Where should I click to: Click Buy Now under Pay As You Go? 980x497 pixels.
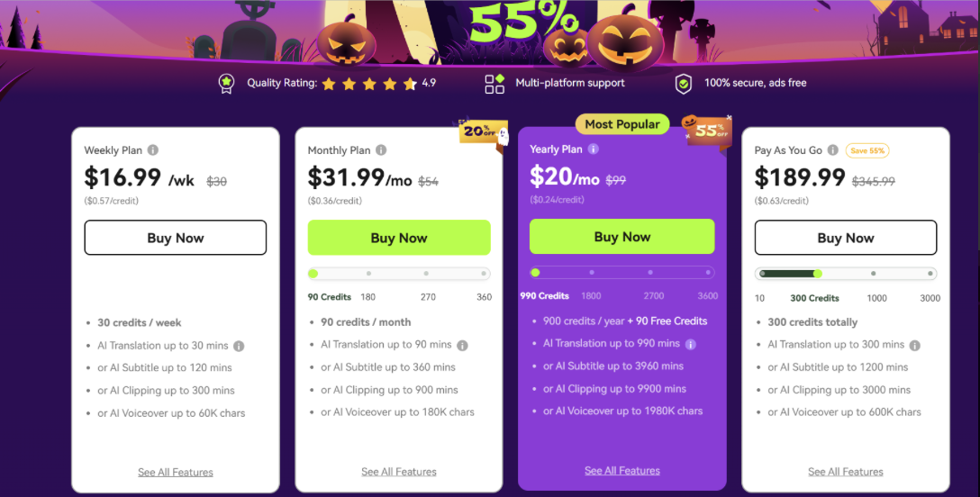(845, 238)
